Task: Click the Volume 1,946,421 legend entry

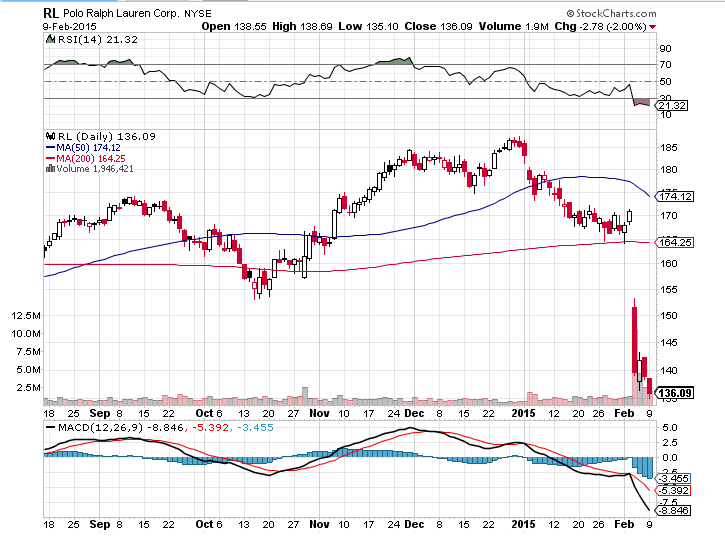Action: 95,169
